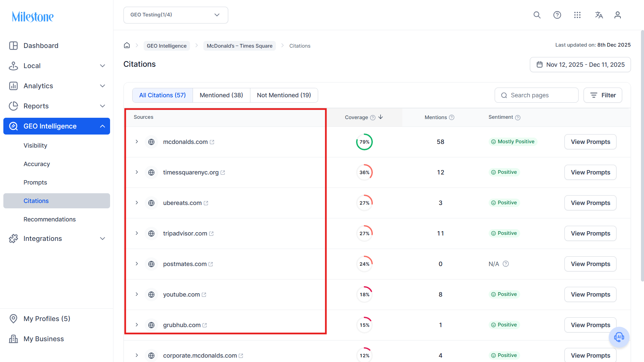Open the Nov 12 – Dec 11 date picker
This screenshot has width=644, height=362.
580,65
